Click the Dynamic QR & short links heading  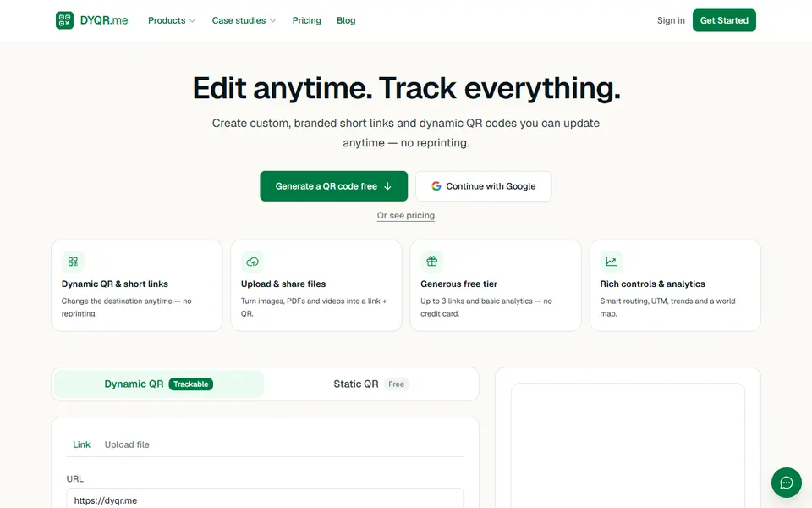(115, 284)
